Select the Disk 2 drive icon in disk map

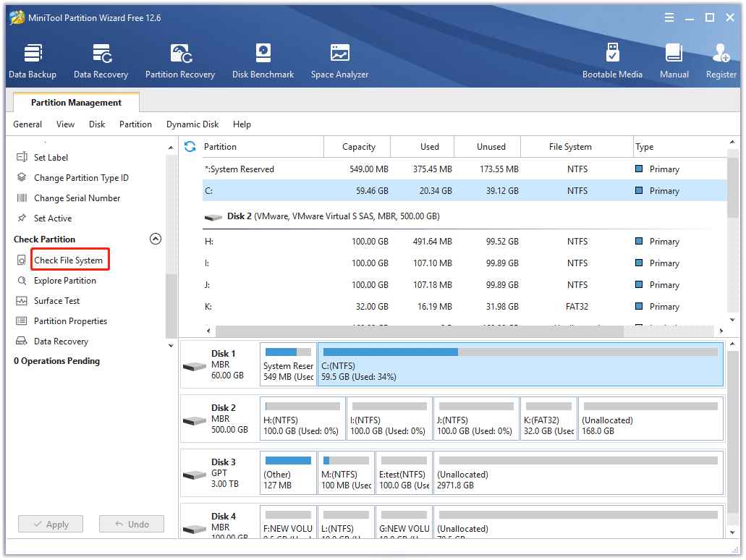coord(195,420)
